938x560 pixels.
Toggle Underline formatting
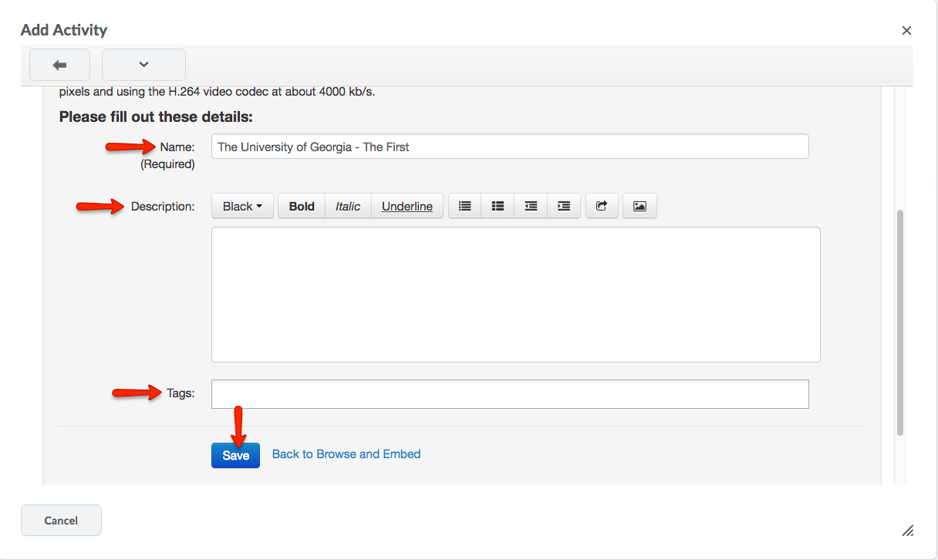click(407, 206)
